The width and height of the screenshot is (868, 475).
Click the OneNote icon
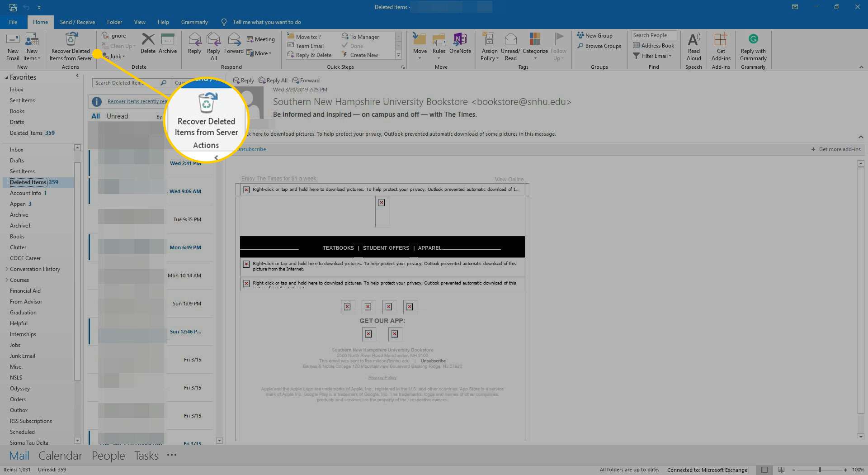(460, 43)
